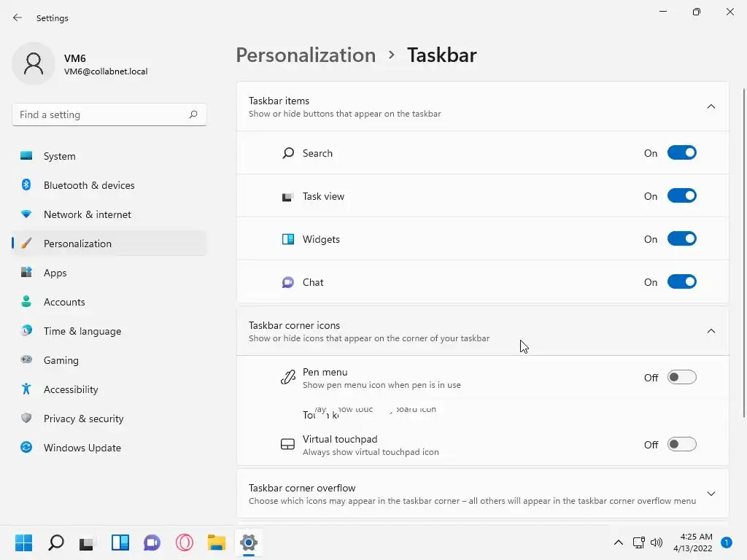Image resolution: width=747 pixels, height=560 pixels.
Task: Click the search magnifier in Find a setting
Action: coord(193,114)
